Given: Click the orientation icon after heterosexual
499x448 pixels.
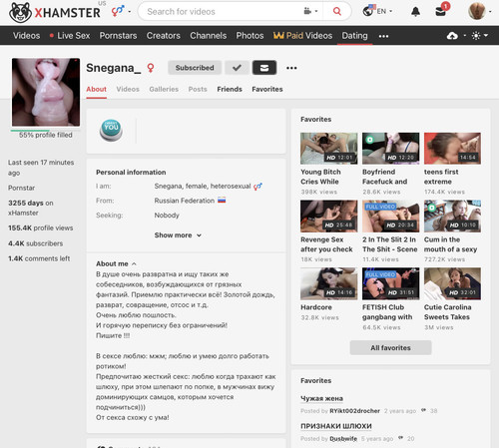Looking at the screenshot, I should [x=257, y=187].
